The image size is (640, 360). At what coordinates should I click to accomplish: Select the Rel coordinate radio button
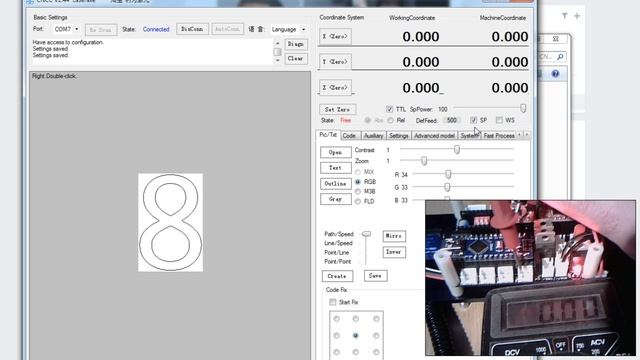click(x=391, y=120)
